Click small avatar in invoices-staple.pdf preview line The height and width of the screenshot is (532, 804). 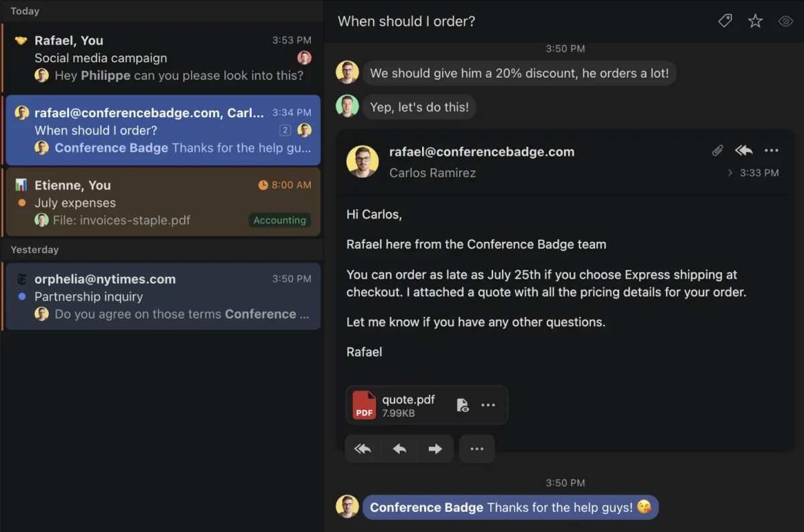(x=42, y=220)
